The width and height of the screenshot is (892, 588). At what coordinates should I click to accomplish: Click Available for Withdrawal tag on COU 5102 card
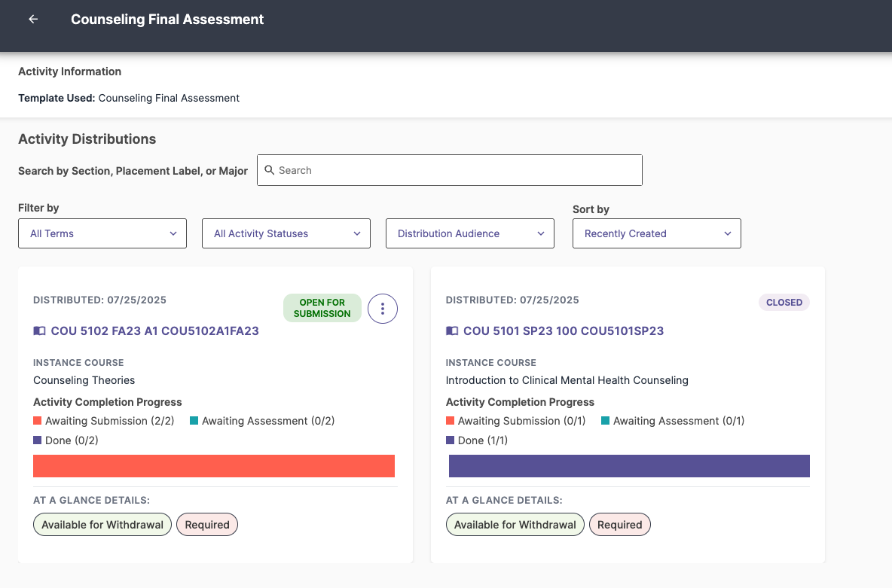point(102,525)
